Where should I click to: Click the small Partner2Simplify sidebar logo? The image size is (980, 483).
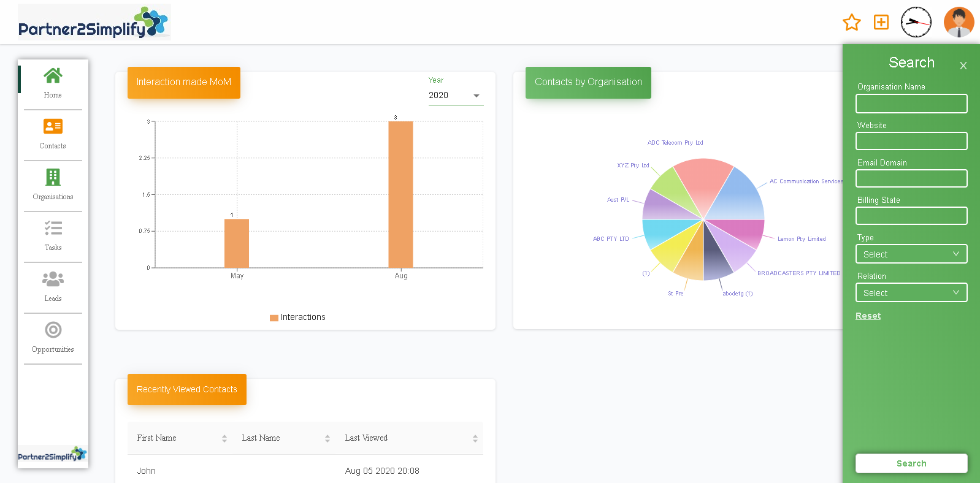click(53, 455)
